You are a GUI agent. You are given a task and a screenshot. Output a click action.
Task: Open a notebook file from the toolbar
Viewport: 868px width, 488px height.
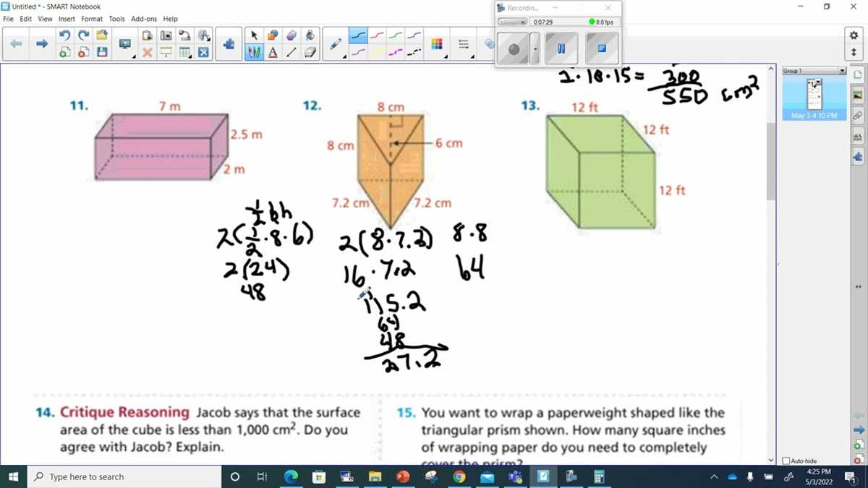point(102,35)
